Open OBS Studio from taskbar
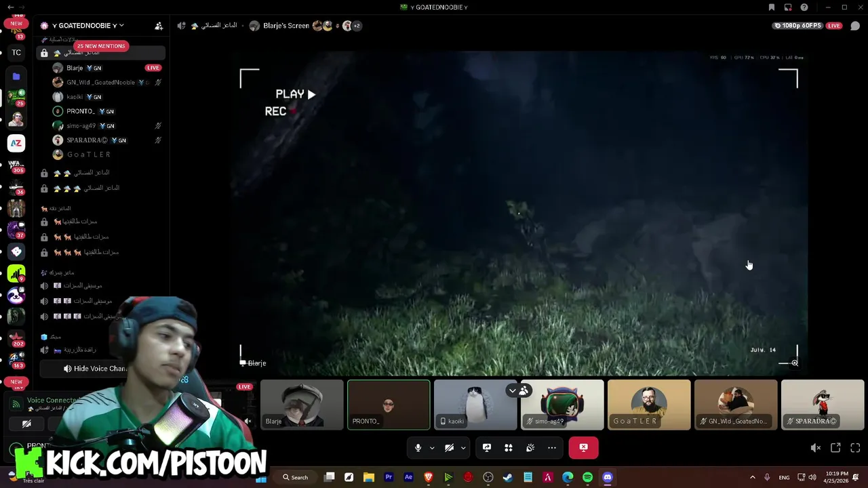Screen dimensions: 868x488 488,477
